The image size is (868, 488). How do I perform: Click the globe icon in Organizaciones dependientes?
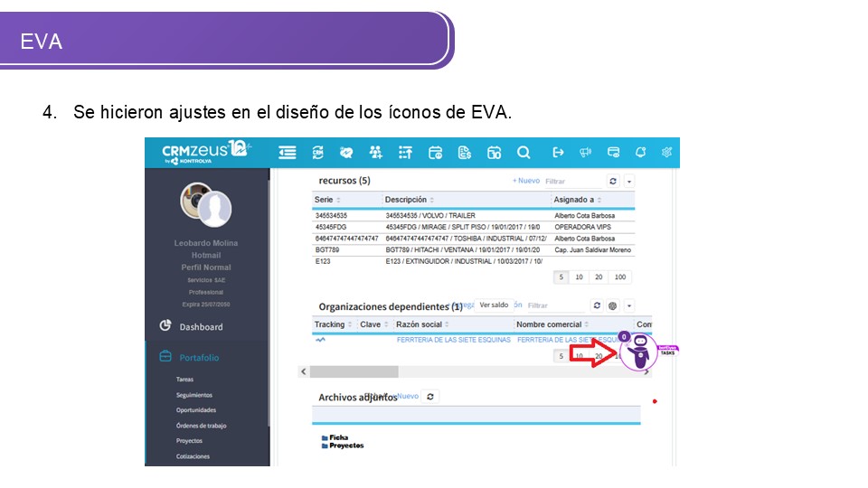tap(612, 305)
